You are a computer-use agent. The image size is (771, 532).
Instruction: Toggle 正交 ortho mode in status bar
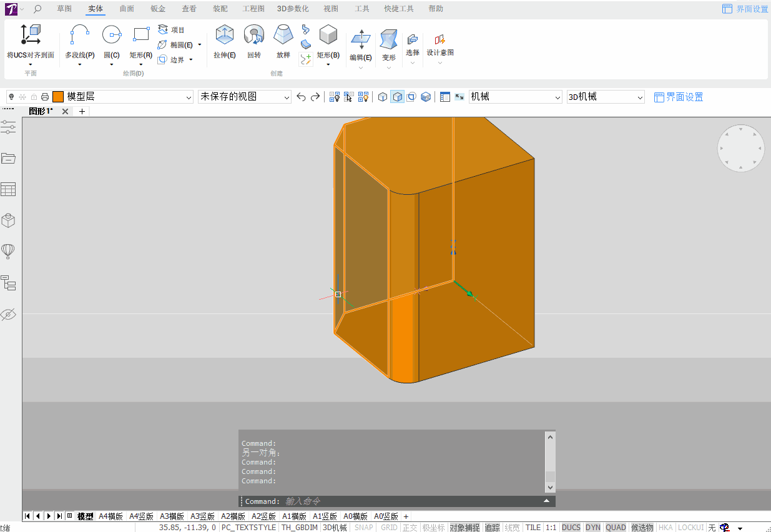pyautogui.click(x=410, y=528)
